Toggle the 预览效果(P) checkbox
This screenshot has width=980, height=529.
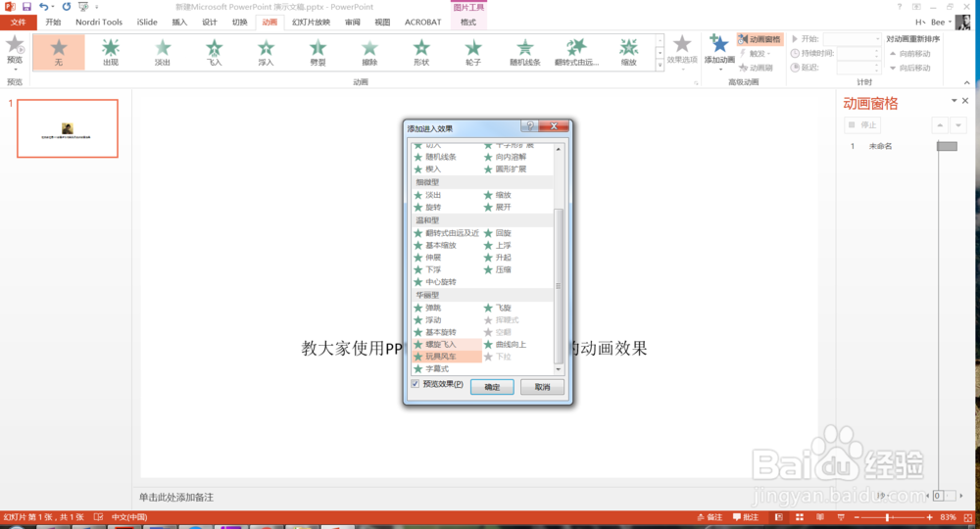pos(415,384)
